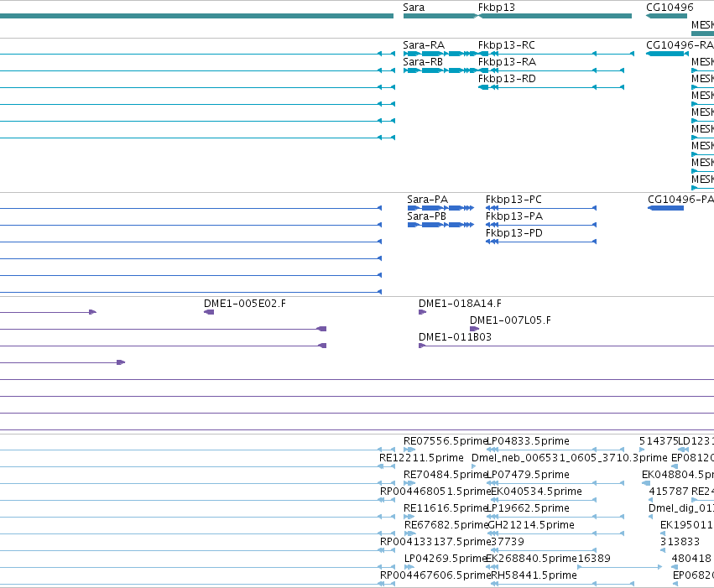Open the RE07556.5prime EST label
This screenshot has width=714, height=588.
(x=446, y=441)
